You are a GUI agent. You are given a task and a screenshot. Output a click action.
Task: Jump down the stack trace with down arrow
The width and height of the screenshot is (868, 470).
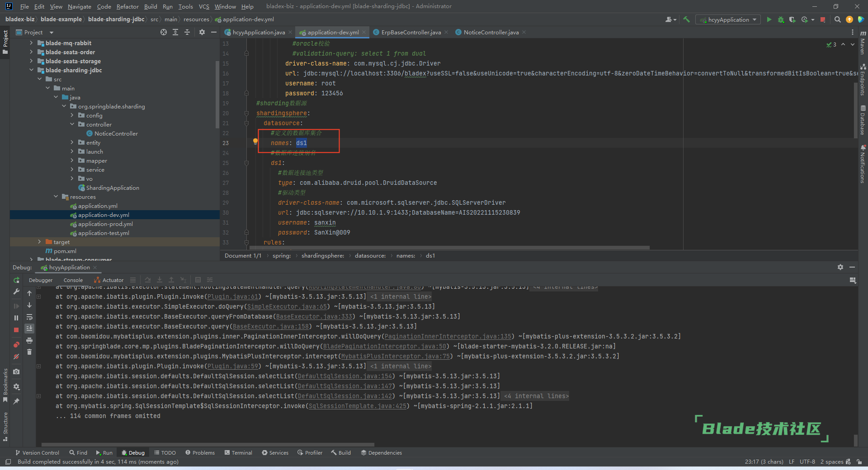tap(29, 305)
